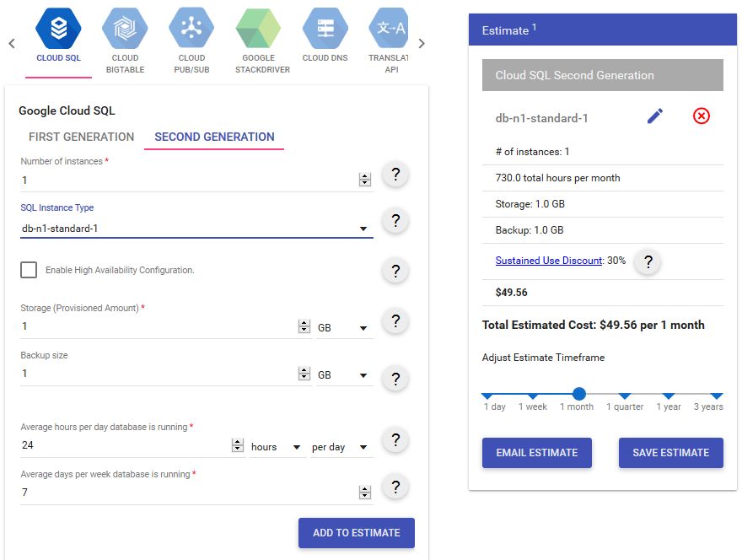This screenshot has height=560, width=742.
Task: Show more products with right arrow
Action: [422, 44]
